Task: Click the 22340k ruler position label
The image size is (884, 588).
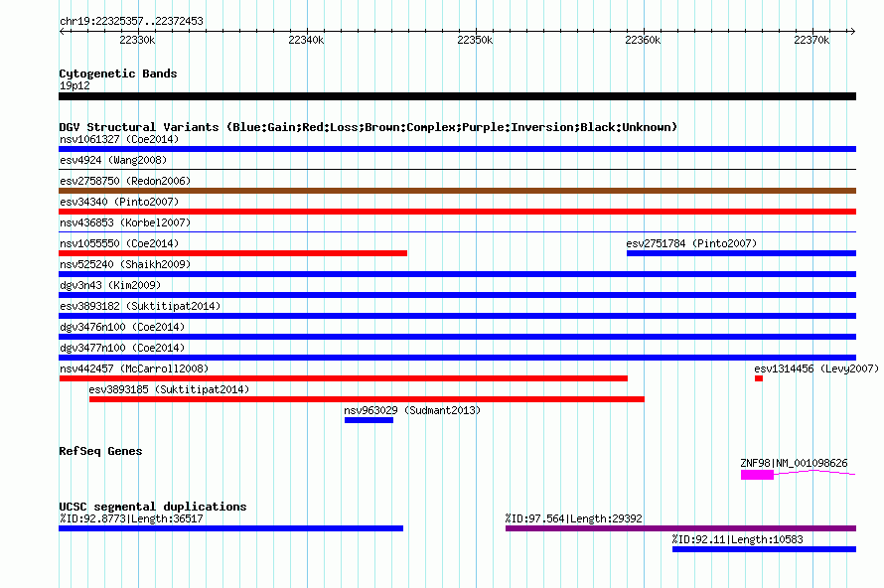Action: coord(306,40)
